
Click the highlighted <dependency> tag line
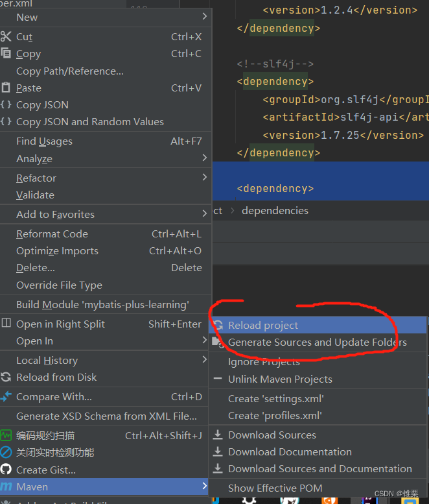point(275,188)
